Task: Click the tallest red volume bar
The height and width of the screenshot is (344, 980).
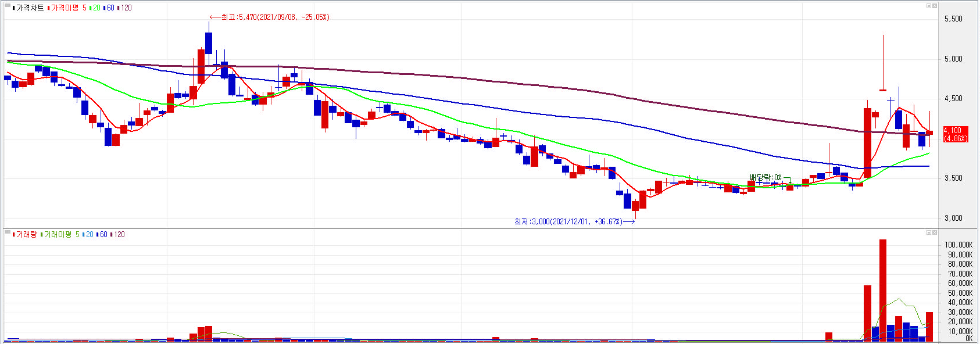Action: click(883, 290)
